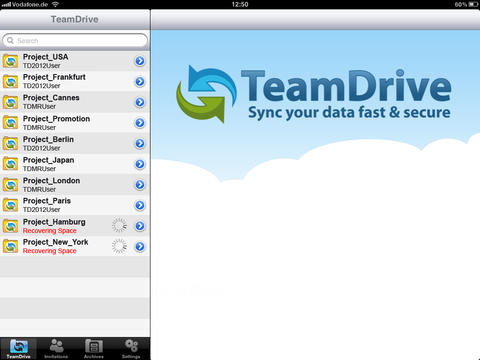Click the 12:50 clock in the status bar
The image size is (480, 360).
pyautogui.click(x=240, y=4)
